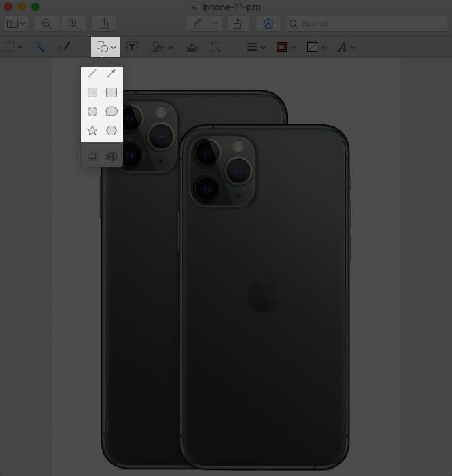Choose the Arrow shape
Screen dimensions: 452x476
[111, 73]
